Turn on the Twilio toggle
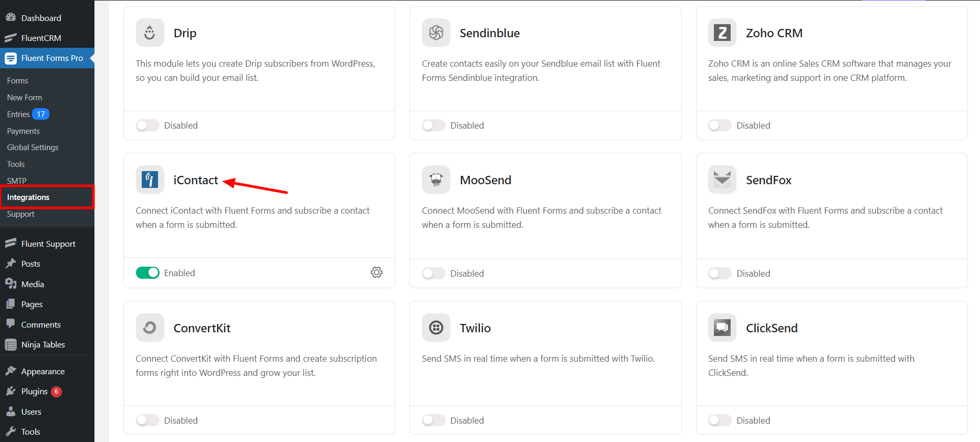Image resolution: width=980 pixels, height=442 pixels. click(x=434, y=420)
